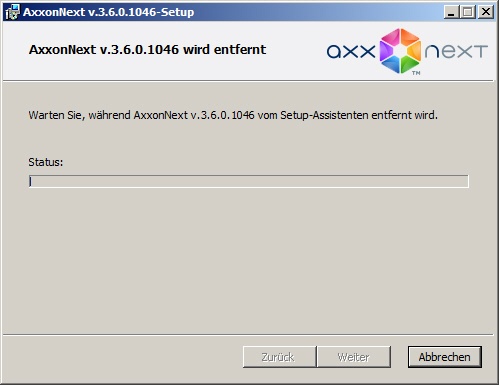Close the AxxonNext Setup window

(x=486, y=12)
